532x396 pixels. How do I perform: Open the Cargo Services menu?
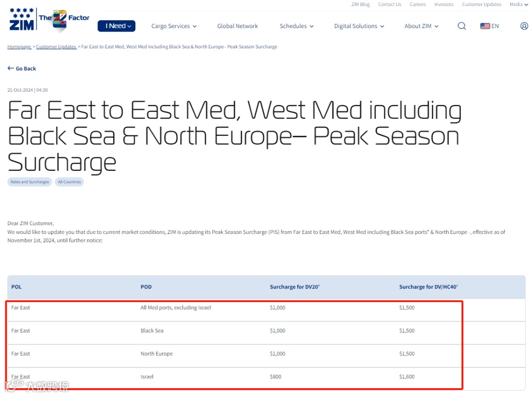pyautogui.click(x=174, y=26)
